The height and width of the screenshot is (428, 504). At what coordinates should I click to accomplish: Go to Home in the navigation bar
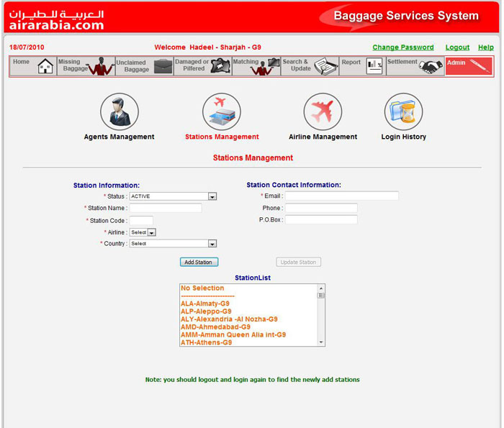pyautogui.click(x=33, y=66)
